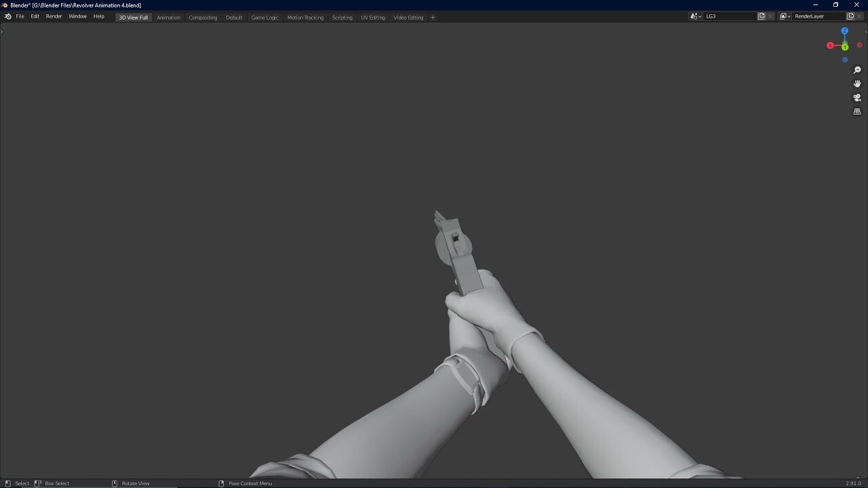
Task: Add a new workspace with the + button
Action: [433, 18]
